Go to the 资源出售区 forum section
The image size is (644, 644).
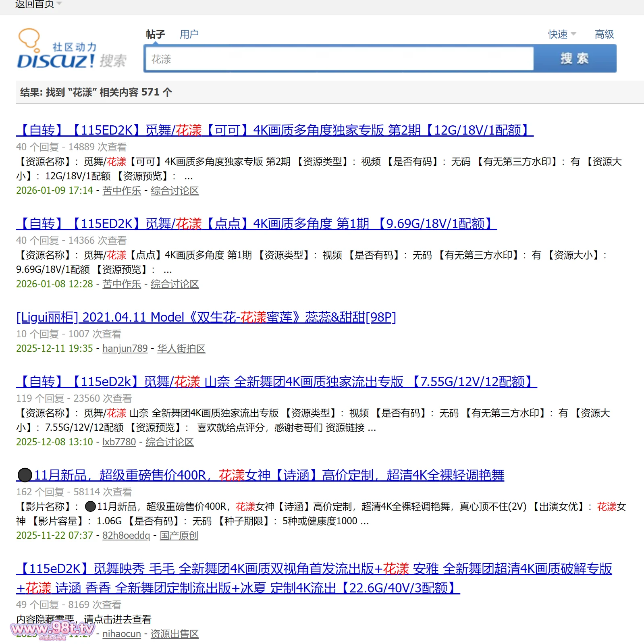point(175,634)
